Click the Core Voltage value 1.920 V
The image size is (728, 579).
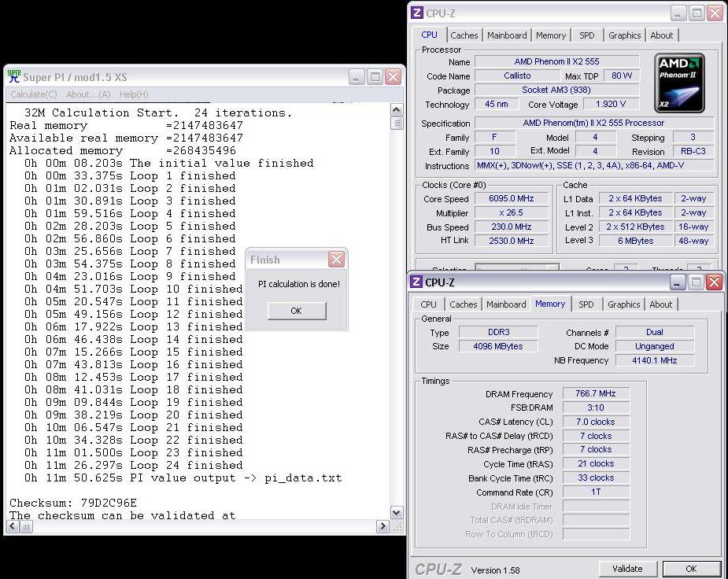click(611, 104)
